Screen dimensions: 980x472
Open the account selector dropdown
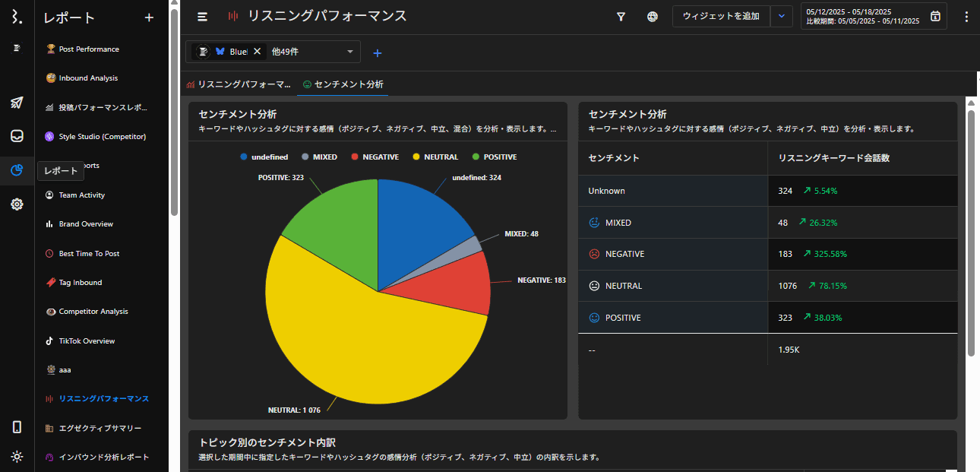click(x=349, y=52)
